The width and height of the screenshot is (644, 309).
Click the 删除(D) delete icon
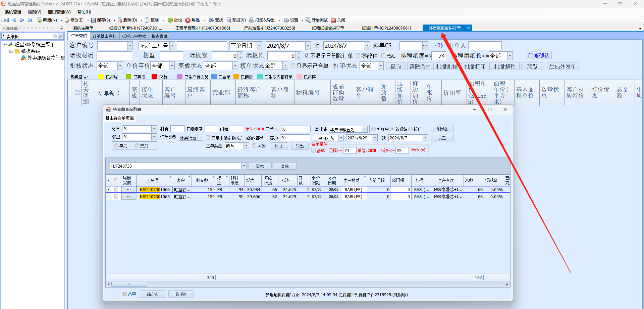(120, 20)
